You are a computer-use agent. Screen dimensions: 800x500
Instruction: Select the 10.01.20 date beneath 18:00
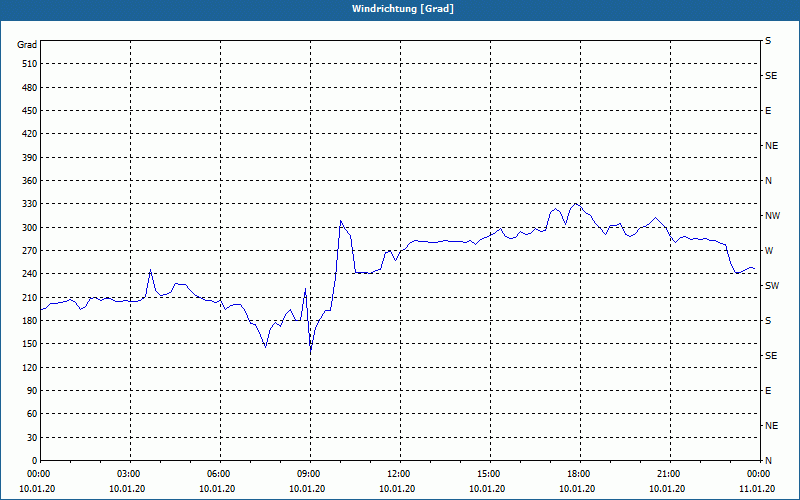(577, 489)
